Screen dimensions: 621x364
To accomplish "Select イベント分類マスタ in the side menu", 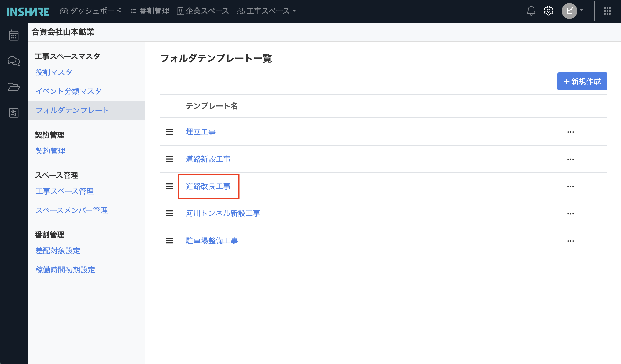I will pos(68,91).
